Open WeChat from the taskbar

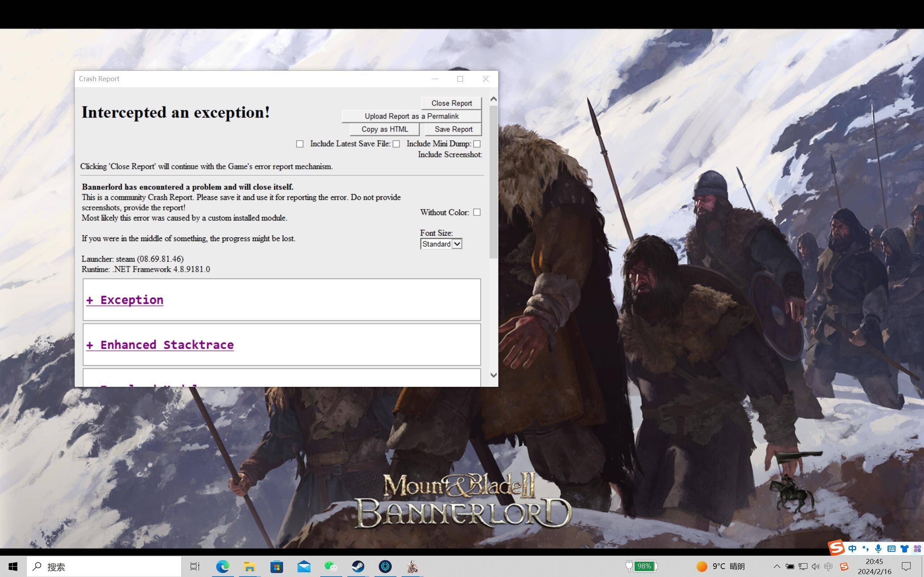click(x=331, y=566)
